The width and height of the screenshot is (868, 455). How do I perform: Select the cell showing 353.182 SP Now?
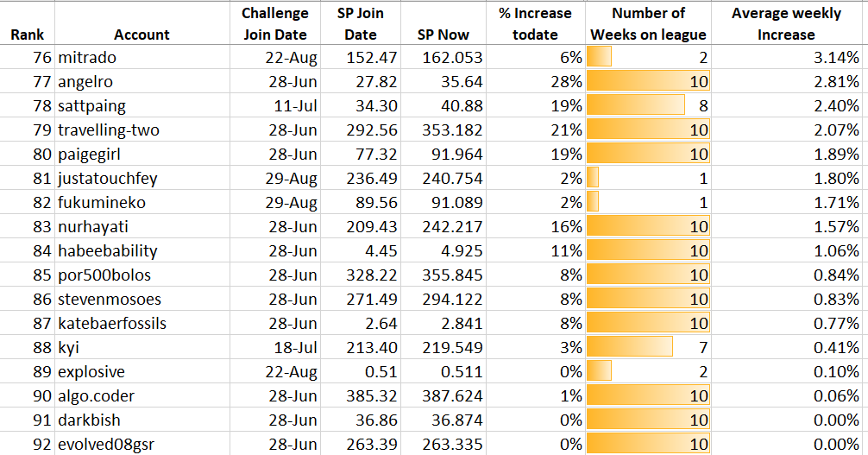[x=443, y=130]
